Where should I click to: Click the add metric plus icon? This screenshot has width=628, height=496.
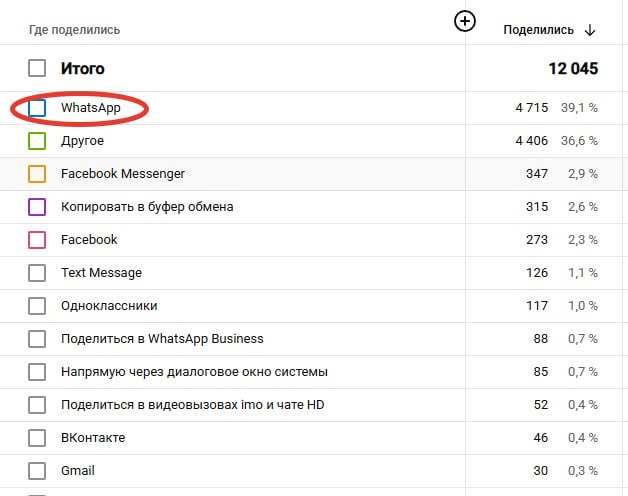tap(465, 21)
